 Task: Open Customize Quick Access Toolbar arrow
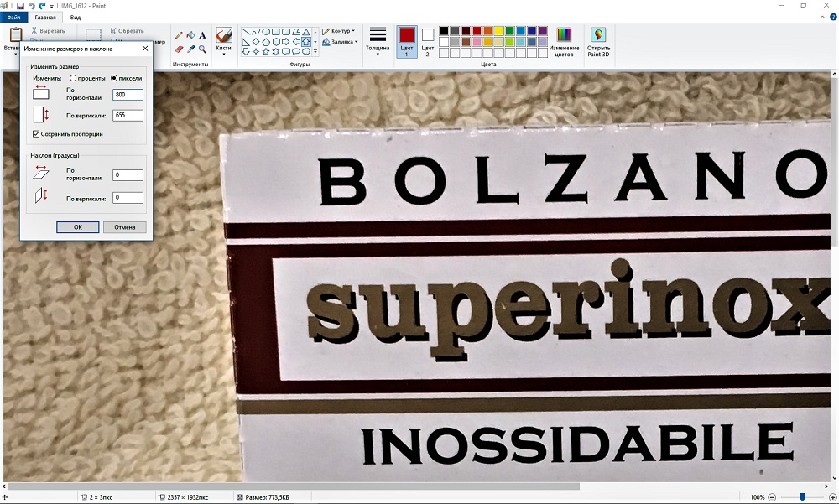point(52,6)
